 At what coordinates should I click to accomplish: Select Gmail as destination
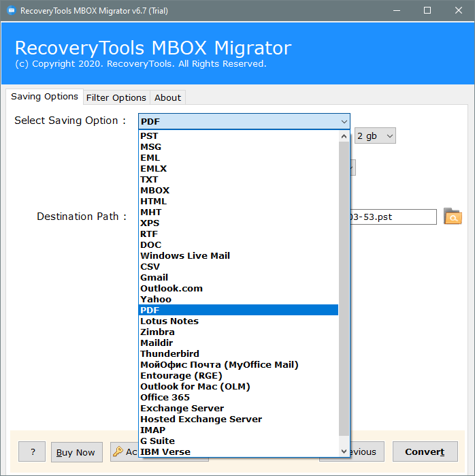(x=239, y=278)
